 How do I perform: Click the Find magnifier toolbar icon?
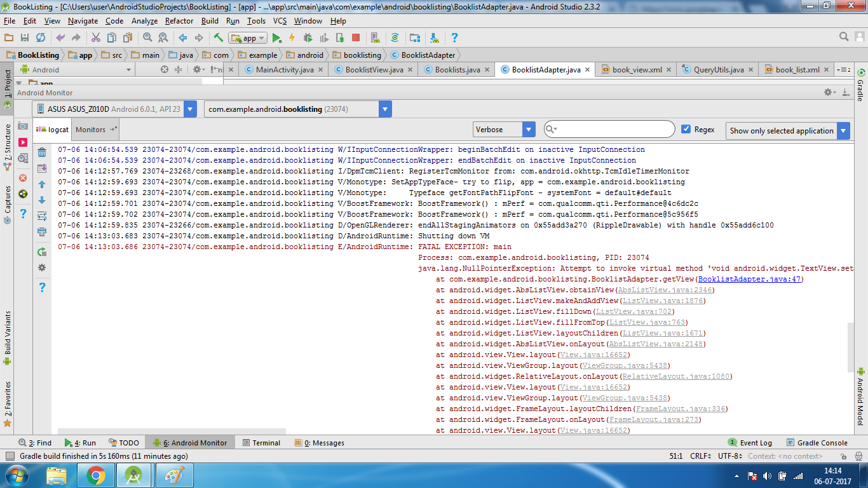(147, 38)
